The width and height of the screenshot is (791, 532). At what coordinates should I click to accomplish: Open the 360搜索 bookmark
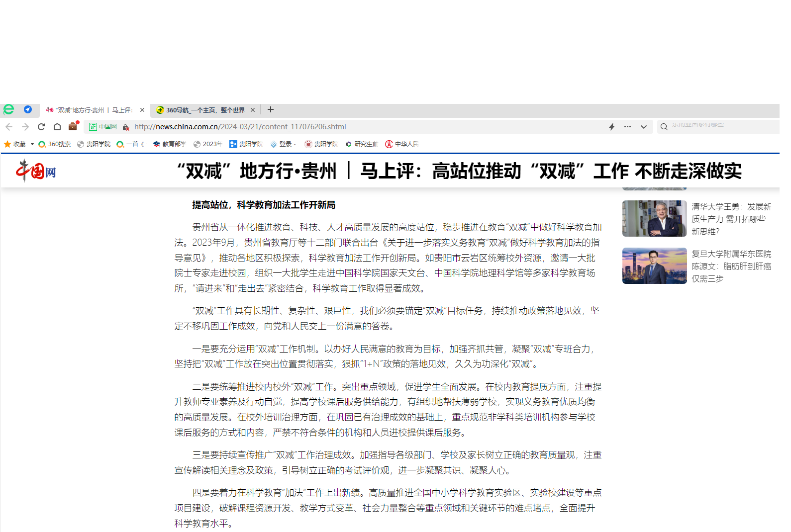coord(55,144)
